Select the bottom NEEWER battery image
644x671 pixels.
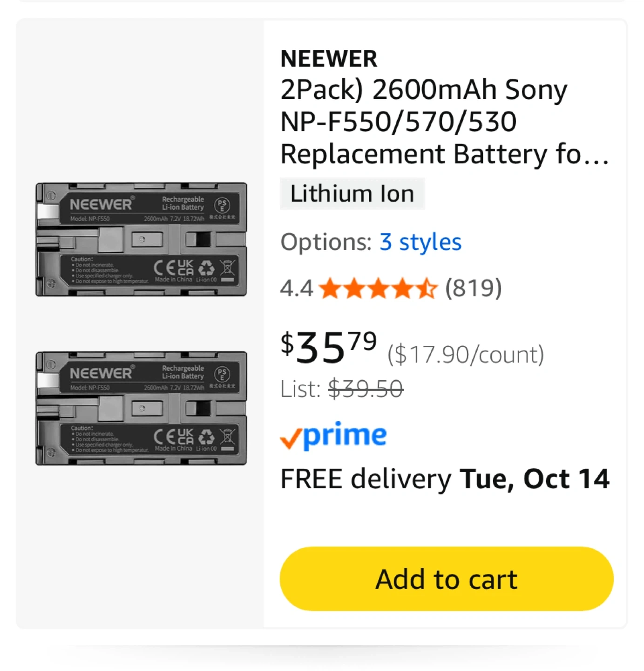(141, 408)
